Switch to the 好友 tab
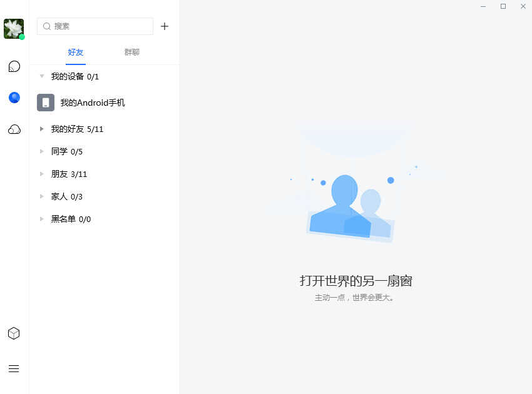 click(75, 52)
